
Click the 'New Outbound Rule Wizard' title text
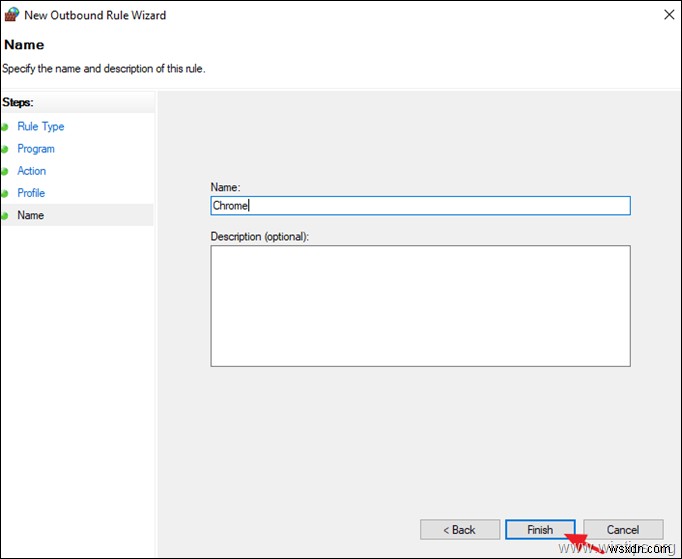point(95,15)
